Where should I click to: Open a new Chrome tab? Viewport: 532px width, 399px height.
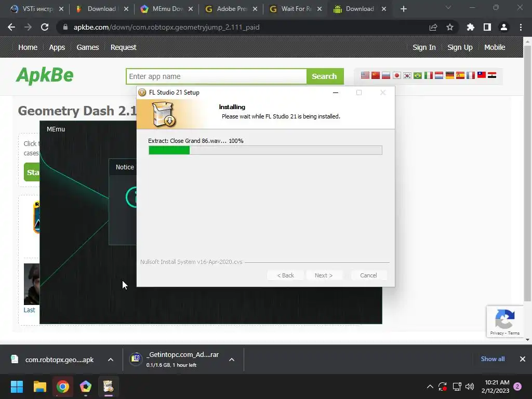click(403, 9)
